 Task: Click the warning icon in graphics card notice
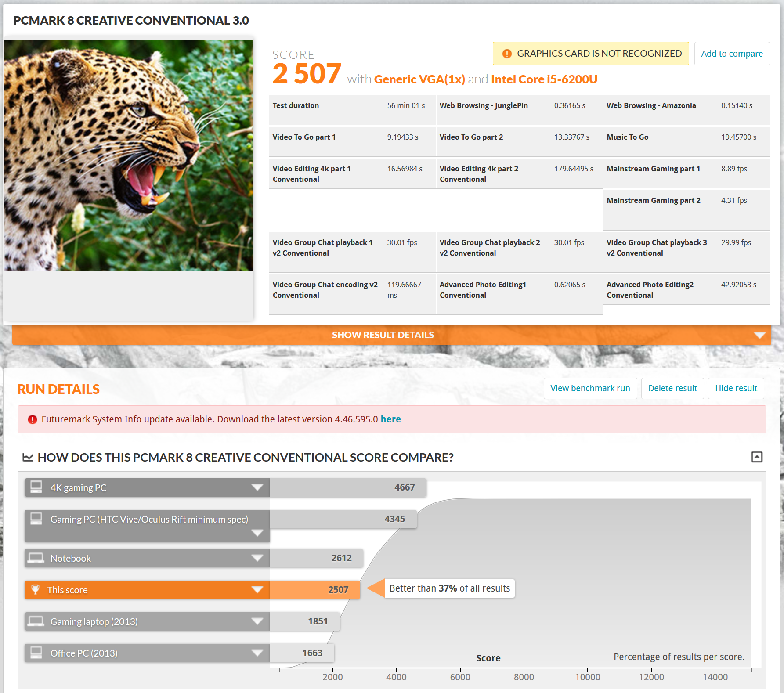click(x=507, y=54)
